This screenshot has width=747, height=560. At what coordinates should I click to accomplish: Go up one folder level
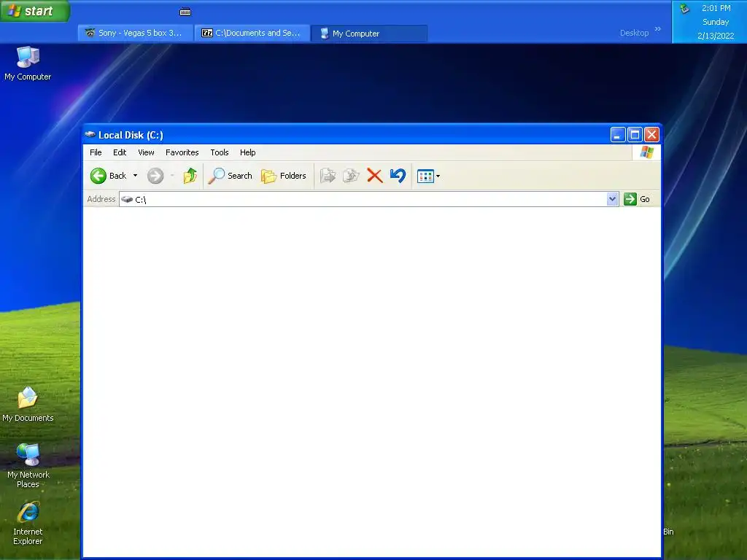tap(190, 176)
